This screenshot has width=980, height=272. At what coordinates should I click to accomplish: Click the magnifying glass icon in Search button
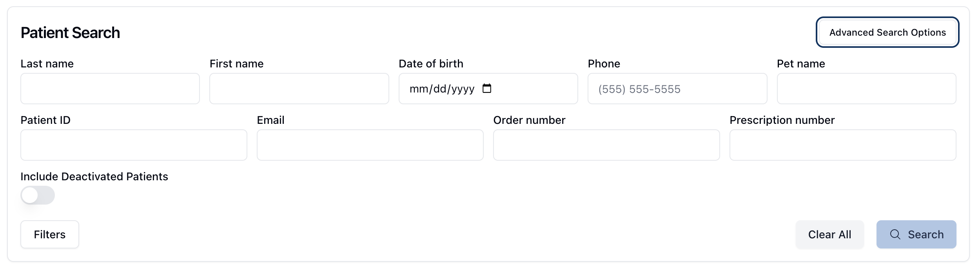(896, 234)
